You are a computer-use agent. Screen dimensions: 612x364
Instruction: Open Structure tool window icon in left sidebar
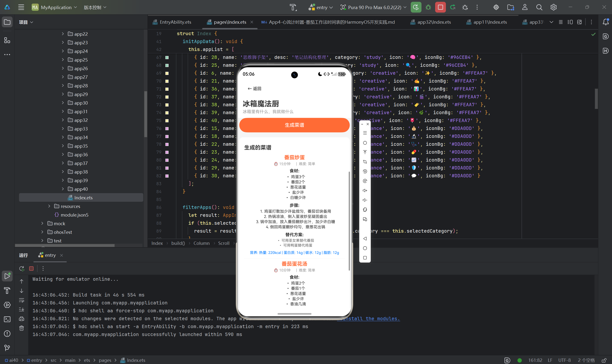(7, 40)
